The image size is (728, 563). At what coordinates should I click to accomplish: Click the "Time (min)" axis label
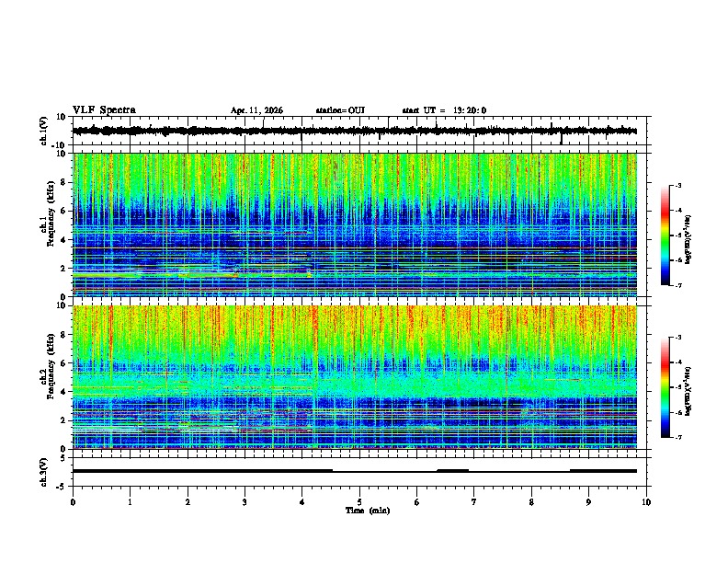pos(368,511)
